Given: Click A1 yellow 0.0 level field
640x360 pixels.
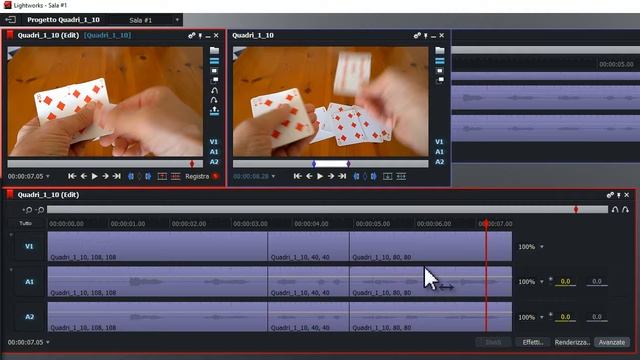Looking at the screenshot, I should point(565,282).
